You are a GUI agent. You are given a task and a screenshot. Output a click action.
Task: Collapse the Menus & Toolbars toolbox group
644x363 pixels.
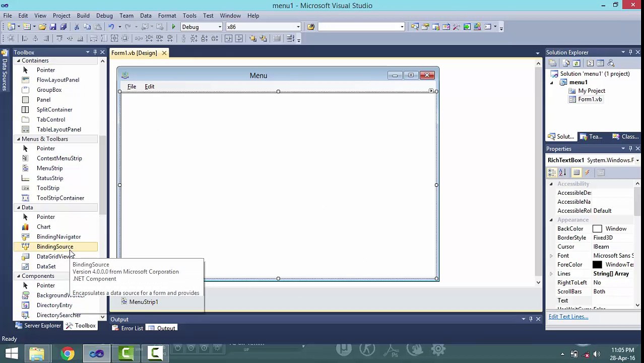18,139
